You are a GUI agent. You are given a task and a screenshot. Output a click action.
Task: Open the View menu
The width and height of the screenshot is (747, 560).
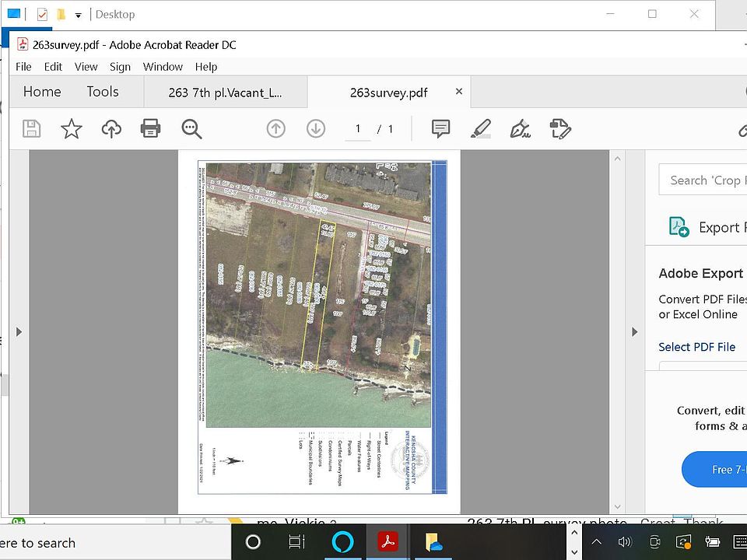(x=86, y=67)
